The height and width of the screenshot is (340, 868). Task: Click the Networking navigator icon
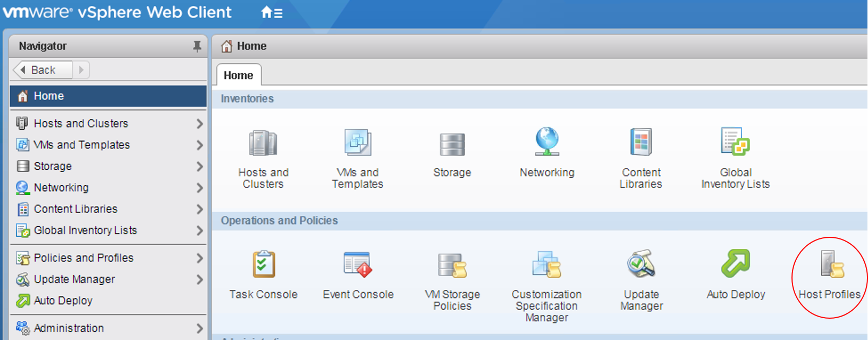click(22, 187)
